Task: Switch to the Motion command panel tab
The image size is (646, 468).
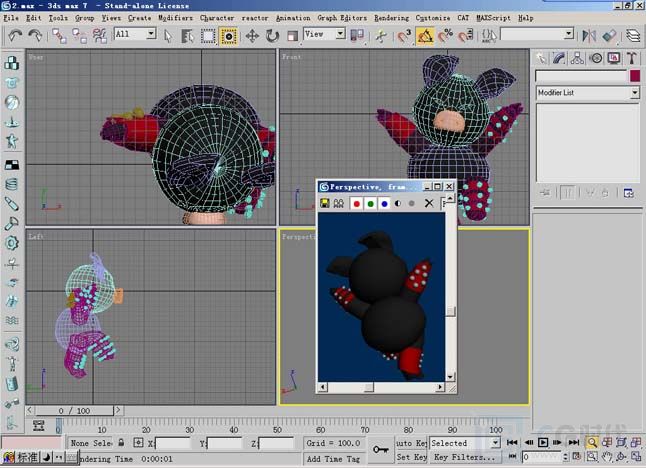Action: [x=595, y=58]
